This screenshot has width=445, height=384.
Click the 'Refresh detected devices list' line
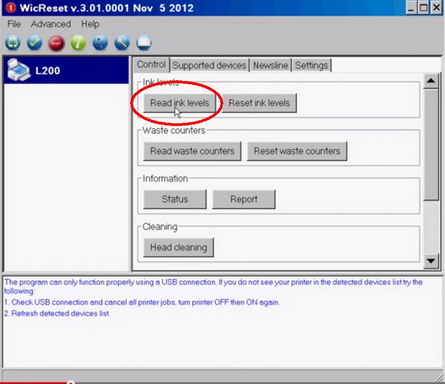coord(57,313)
